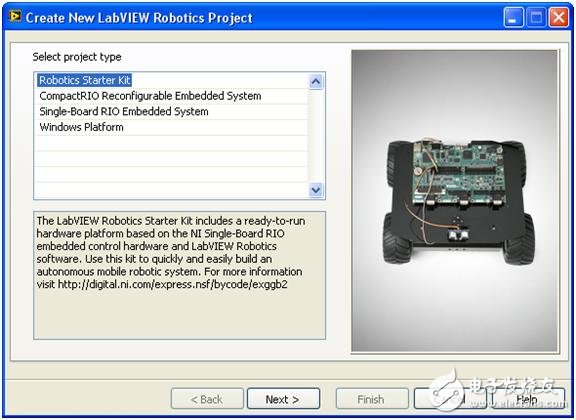
Task: Maximize the dialog window
Action: click(x=536, y=18)
